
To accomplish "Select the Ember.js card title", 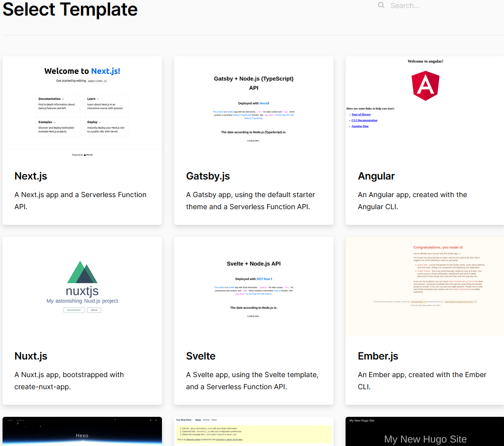I will [x=378, y=356].
